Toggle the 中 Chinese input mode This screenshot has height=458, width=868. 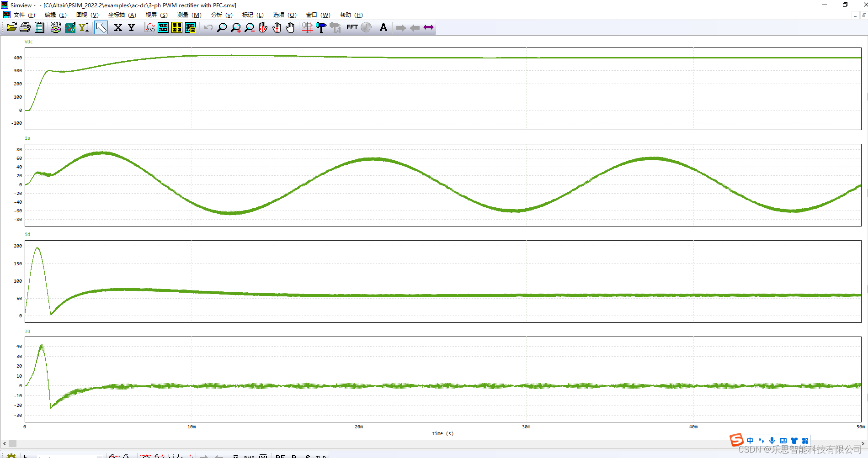point(750,441)
